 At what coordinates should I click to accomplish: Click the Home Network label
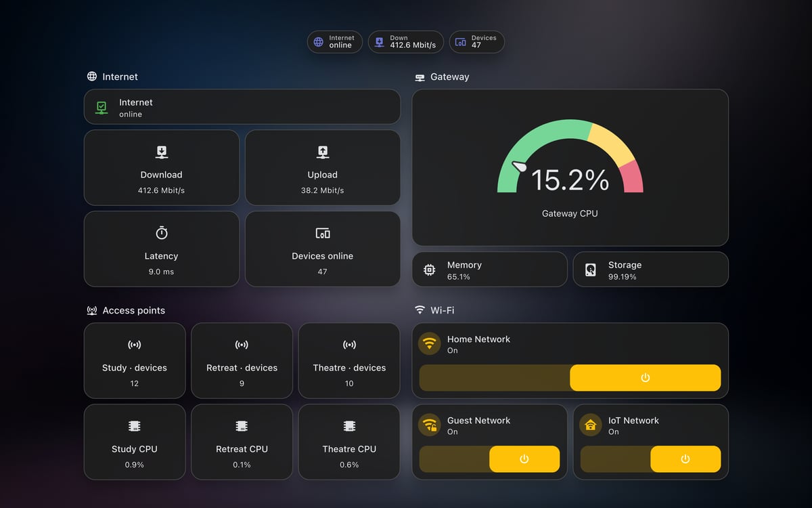[478, 339]
